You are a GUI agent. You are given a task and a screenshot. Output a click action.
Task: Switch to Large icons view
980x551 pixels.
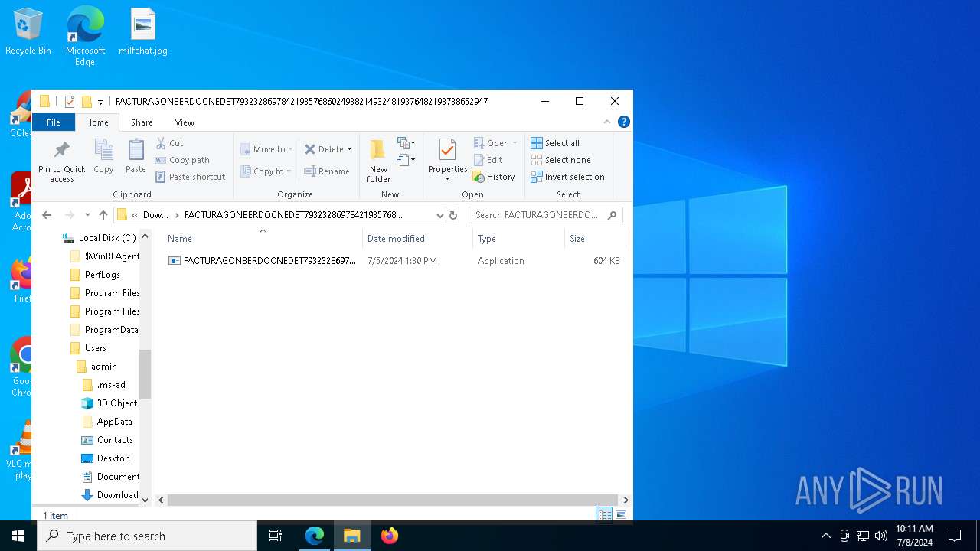pos(621,515)
